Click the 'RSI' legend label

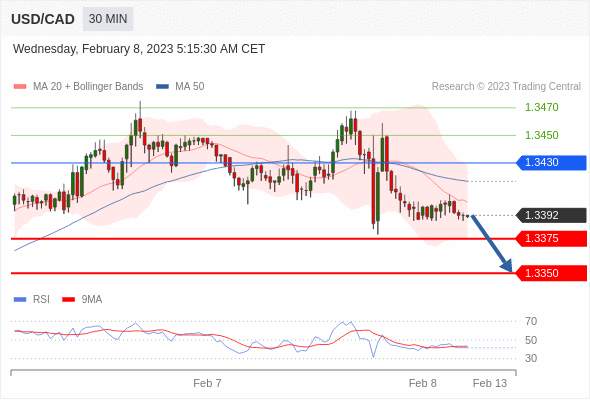(41, 300)
